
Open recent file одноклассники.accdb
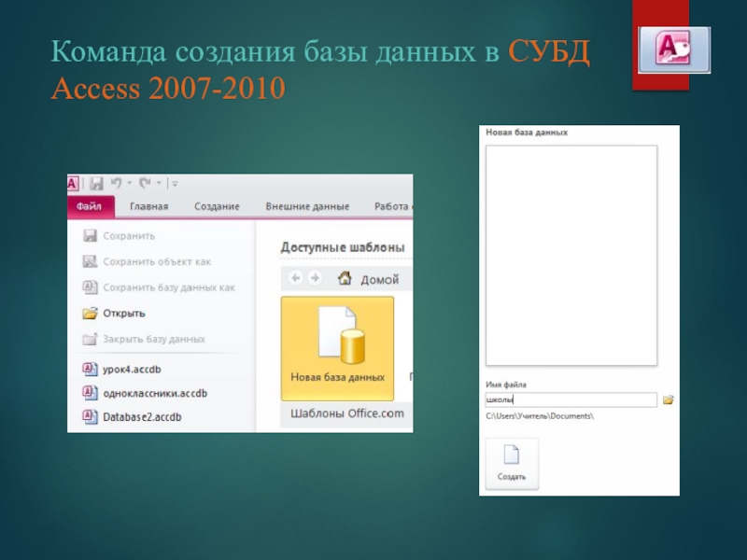click(x=155, y=393)
